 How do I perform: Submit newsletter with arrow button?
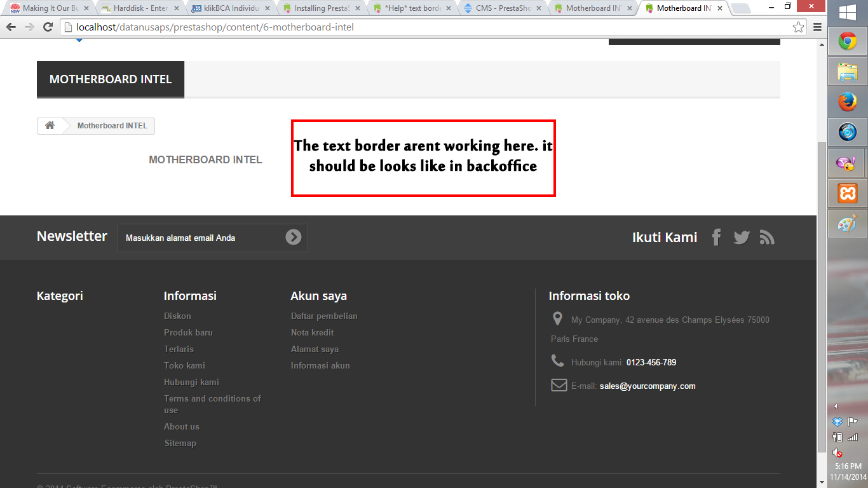293,237
